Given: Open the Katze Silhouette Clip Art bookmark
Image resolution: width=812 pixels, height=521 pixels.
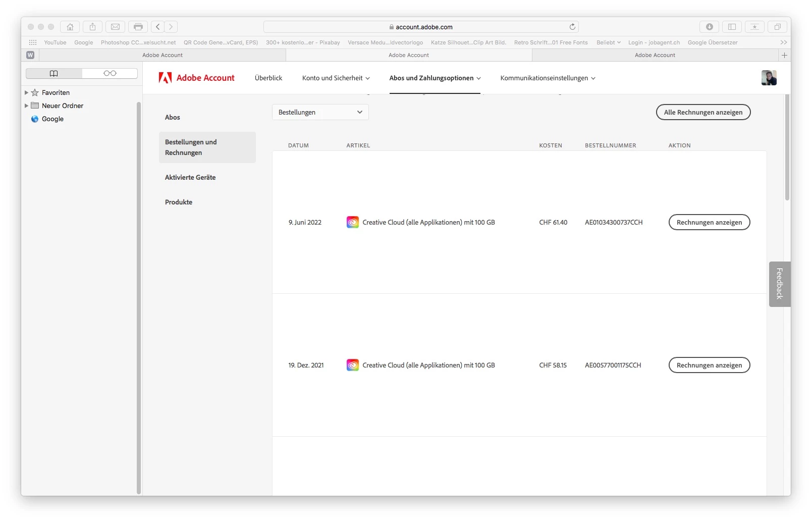Looking at the screenshot, I should (468, 42).
